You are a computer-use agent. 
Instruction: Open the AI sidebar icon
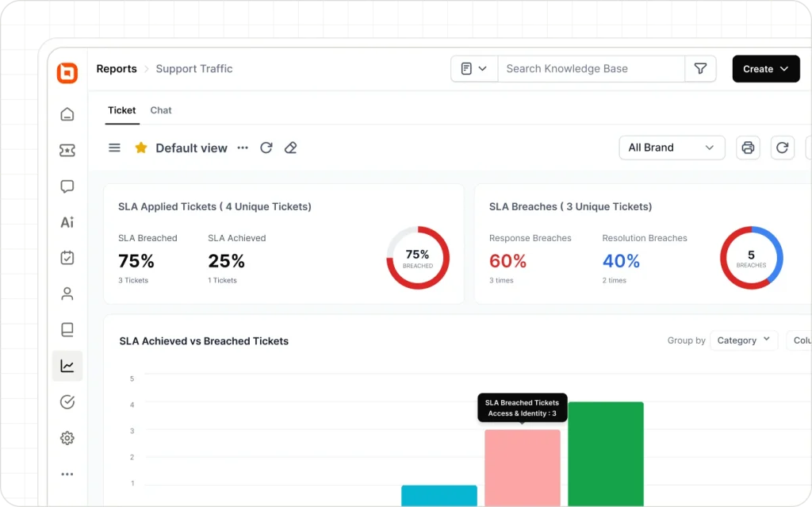pos(67,222)
